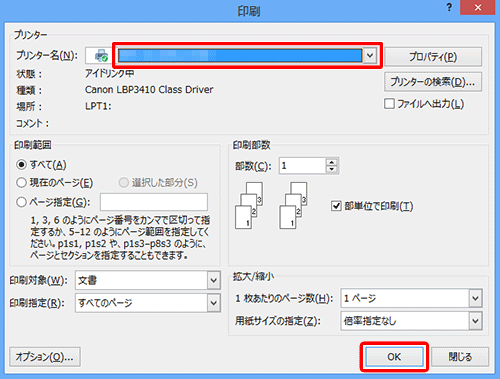Open the 印刷指定(R) dropdown

(x=214, y=303)
